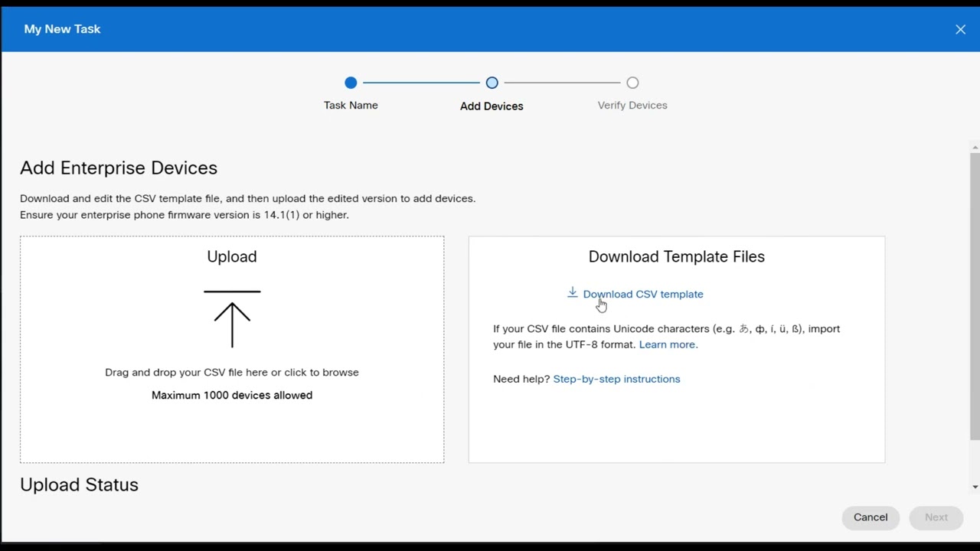The height and width of the screenshot is (551, 980).
Task: Click the large upload arrow icon
Action: [232, 318]
